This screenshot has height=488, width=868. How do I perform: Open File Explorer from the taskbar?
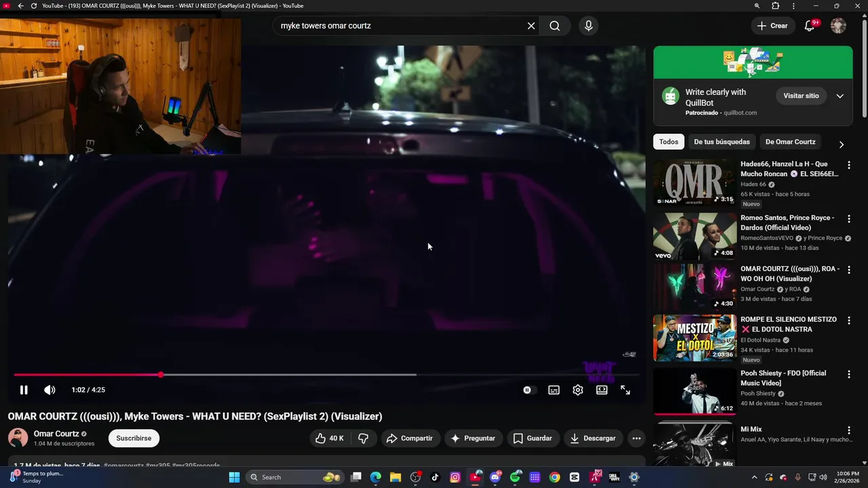pos(395,477)
